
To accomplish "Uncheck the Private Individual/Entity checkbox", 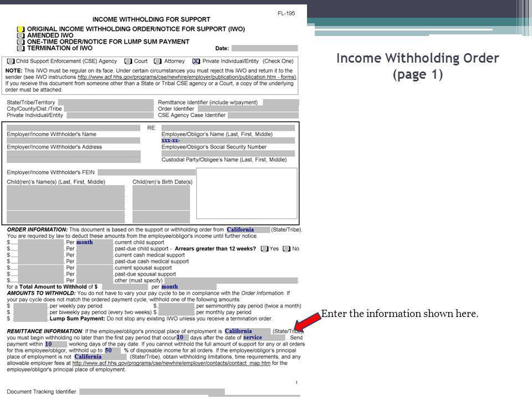I will (196, 62).
